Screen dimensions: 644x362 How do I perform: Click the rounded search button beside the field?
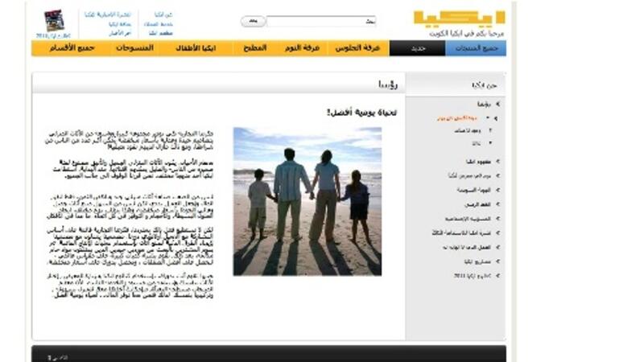coord(253,21)
